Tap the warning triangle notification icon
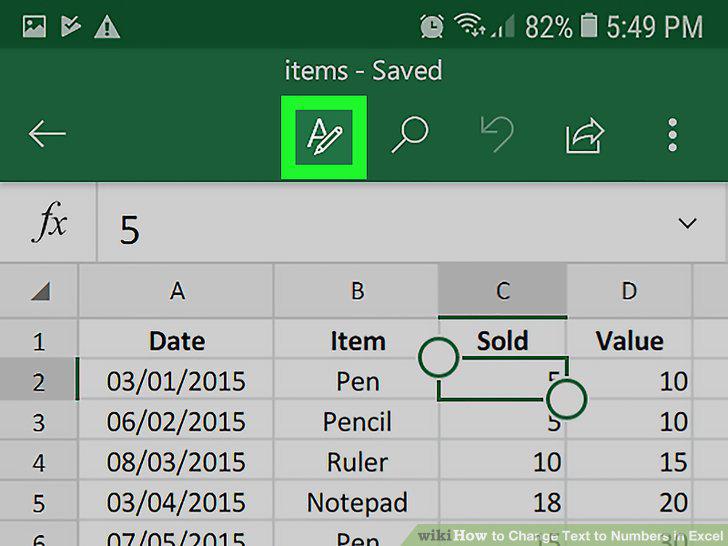This screenshot has height=546, width=728. click(x=107, y=26)
